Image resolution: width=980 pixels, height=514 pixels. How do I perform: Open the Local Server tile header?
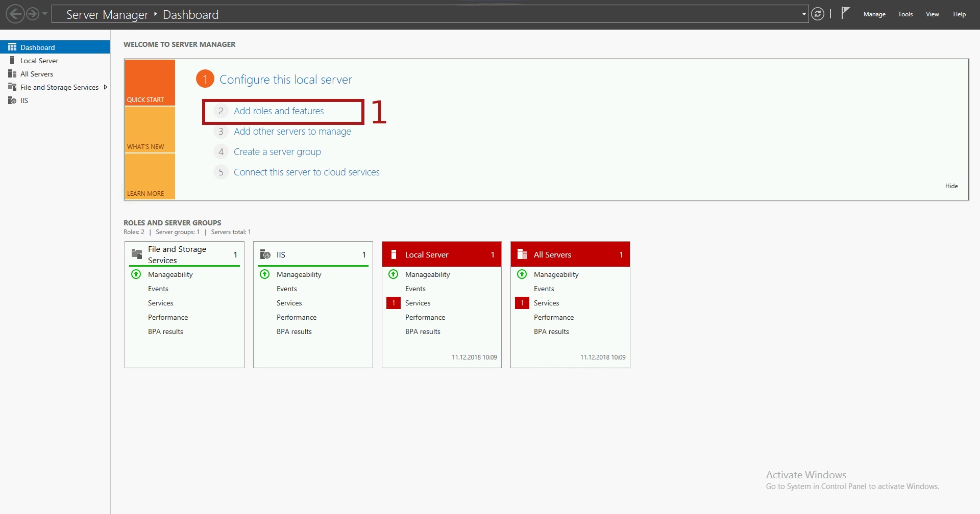442,254
